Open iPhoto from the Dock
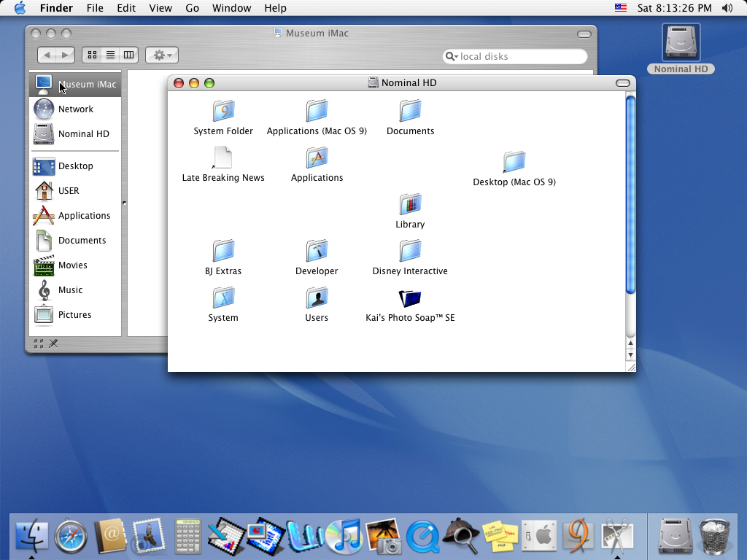The height and width of the screenshot is (560, 747). tap(384, 537)
